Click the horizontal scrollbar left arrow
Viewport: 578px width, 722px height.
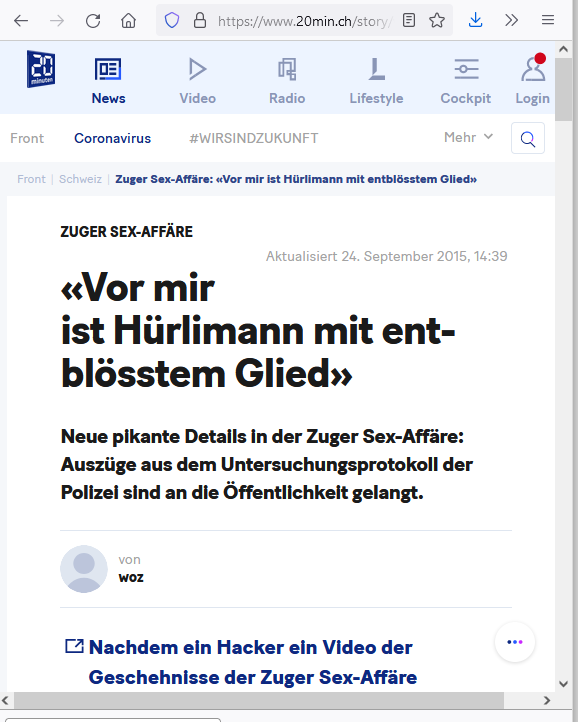tap(6, 700)
